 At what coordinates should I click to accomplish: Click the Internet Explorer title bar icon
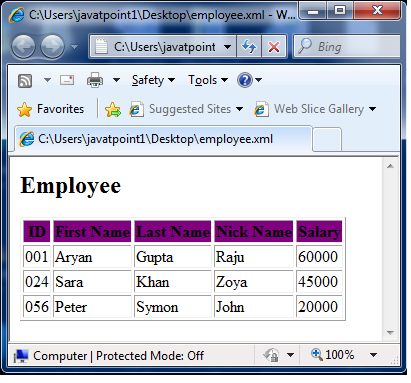click(17, 15)
